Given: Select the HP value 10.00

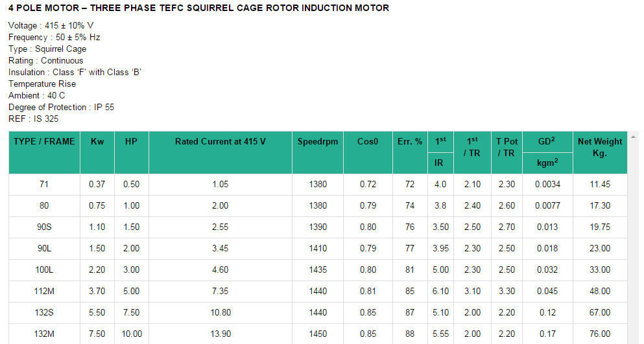Looking at the screenshot, I should (131, 334).
